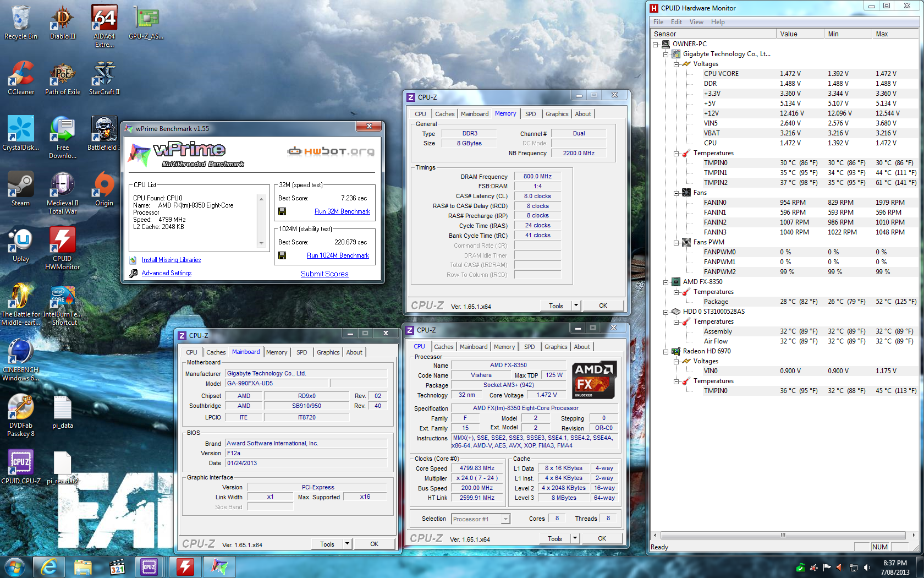Click the Tools button in CPU-Z CPU window
This screenshot has width=924, height=578.
point(555,538)
